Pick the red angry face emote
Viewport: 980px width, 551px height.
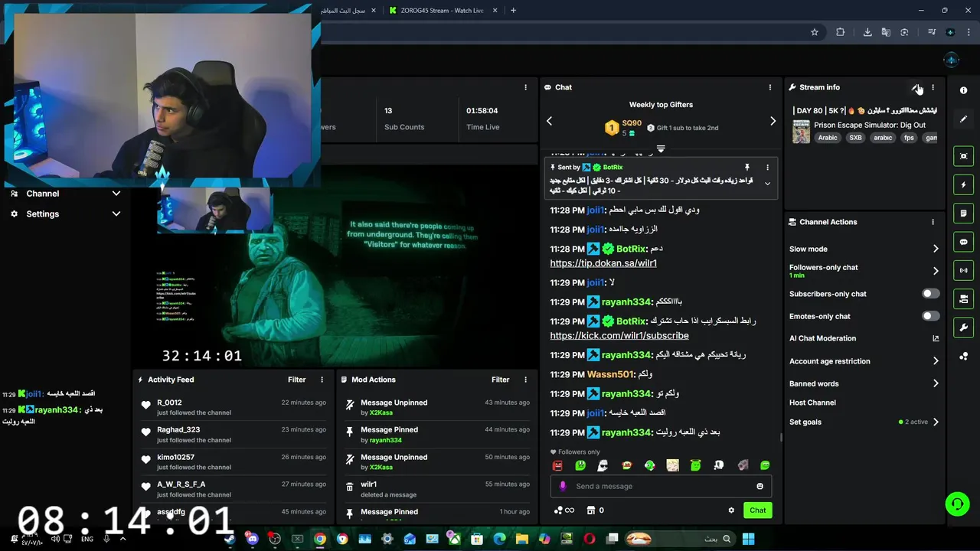tap(557, 465)
